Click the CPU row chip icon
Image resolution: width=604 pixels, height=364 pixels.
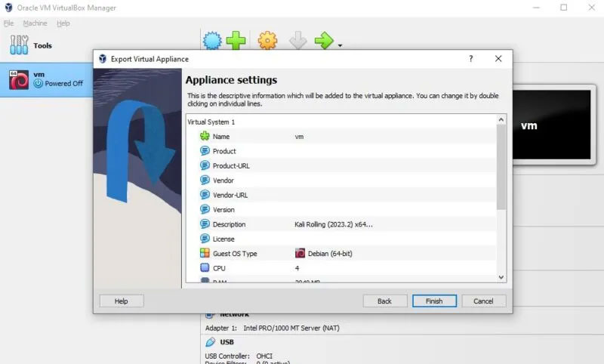click(x=205, y=267)
